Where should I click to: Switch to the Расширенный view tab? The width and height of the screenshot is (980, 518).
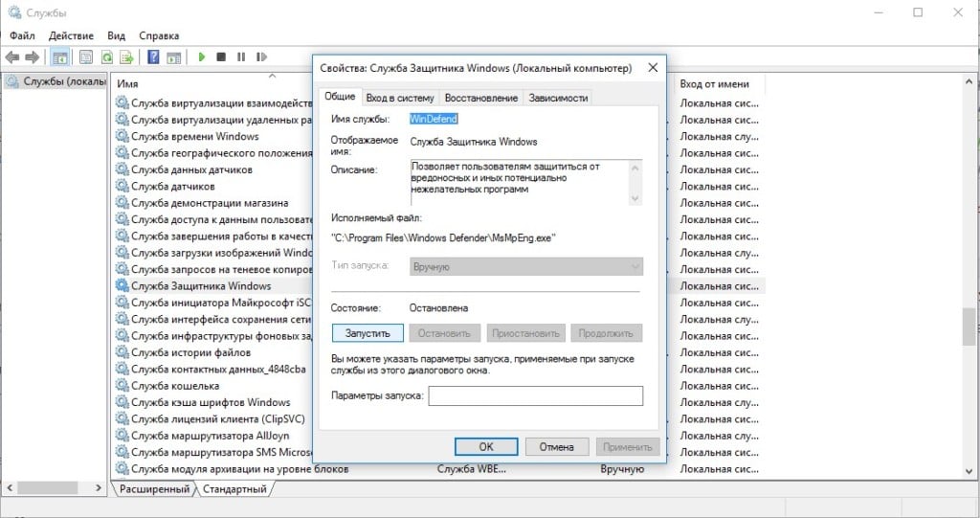coord(153,489)
